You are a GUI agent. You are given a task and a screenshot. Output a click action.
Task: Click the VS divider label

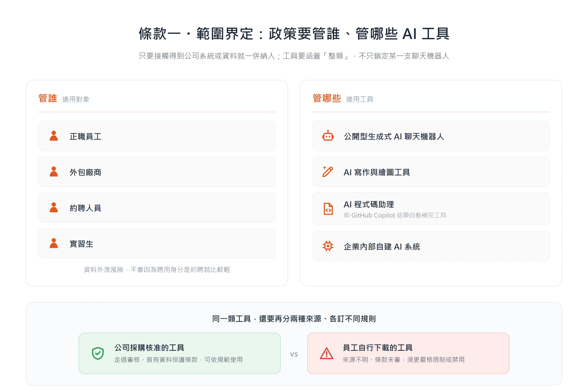(294, 354)
